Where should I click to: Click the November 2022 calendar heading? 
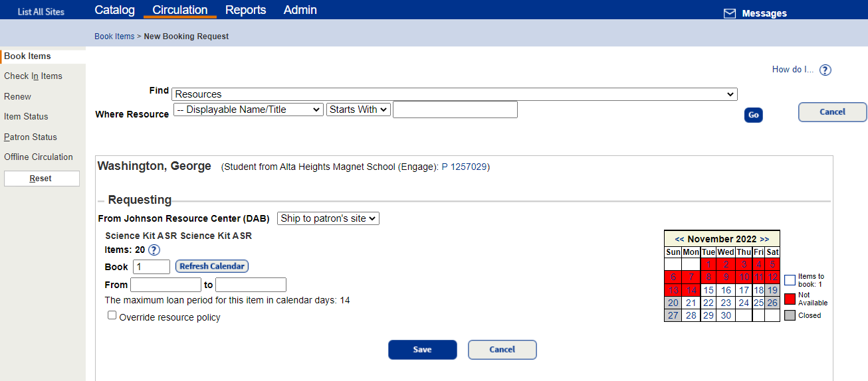click(722, 239)
